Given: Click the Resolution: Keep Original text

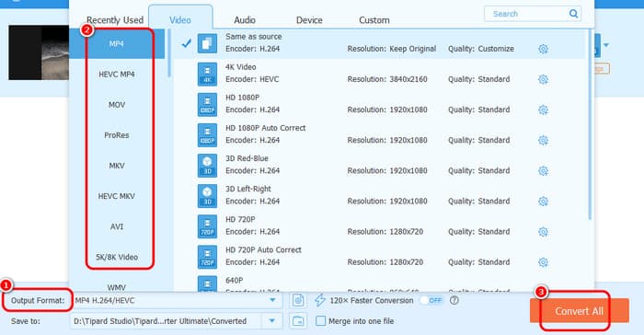Looking at the screenshot, I should point(392,49).
